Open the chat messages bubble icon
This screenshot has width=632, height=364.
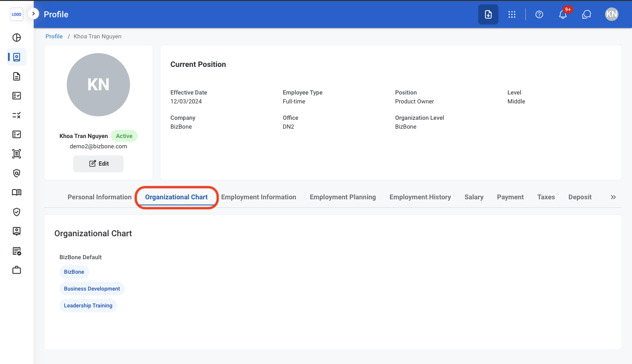pyautogui.click(x=587, y=15)
